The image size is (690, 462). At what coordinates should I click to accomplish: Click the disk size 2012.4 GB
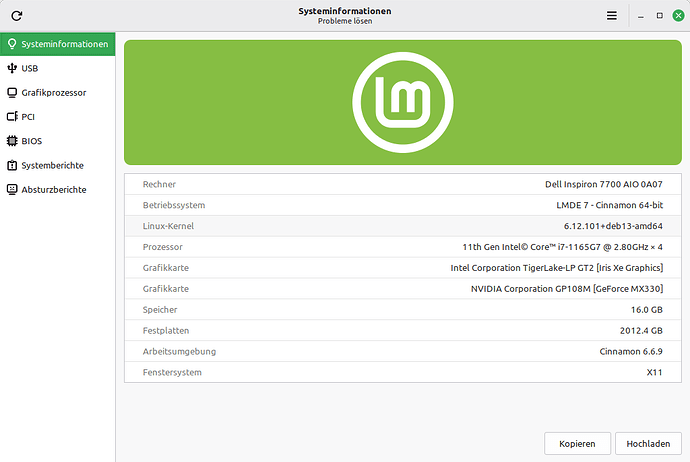641,330
